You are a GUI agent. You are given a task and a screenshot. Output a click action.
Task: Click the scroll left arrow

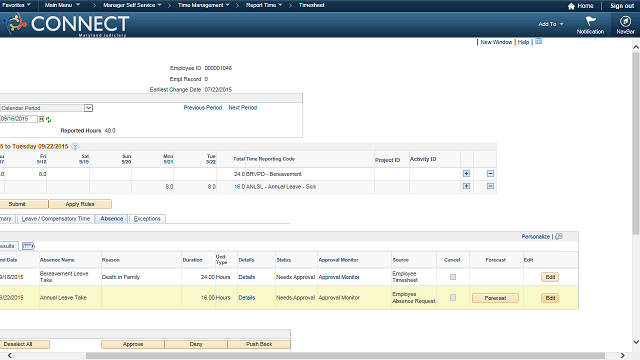tap(9, 356)
